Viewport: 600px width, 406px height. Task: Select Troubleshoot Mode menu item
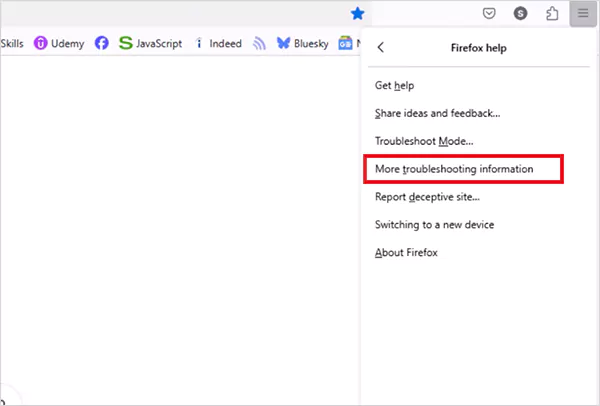click(476, 141)
